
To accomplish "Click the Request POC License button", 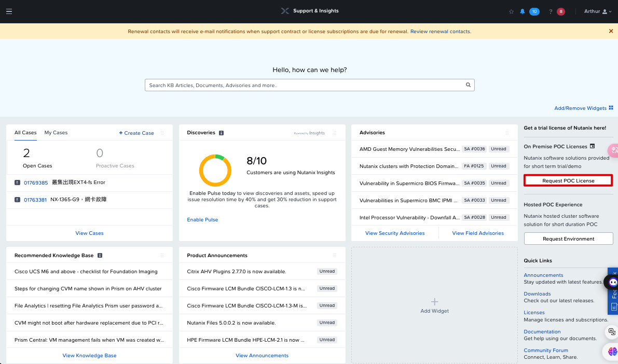I will (568, 180).
